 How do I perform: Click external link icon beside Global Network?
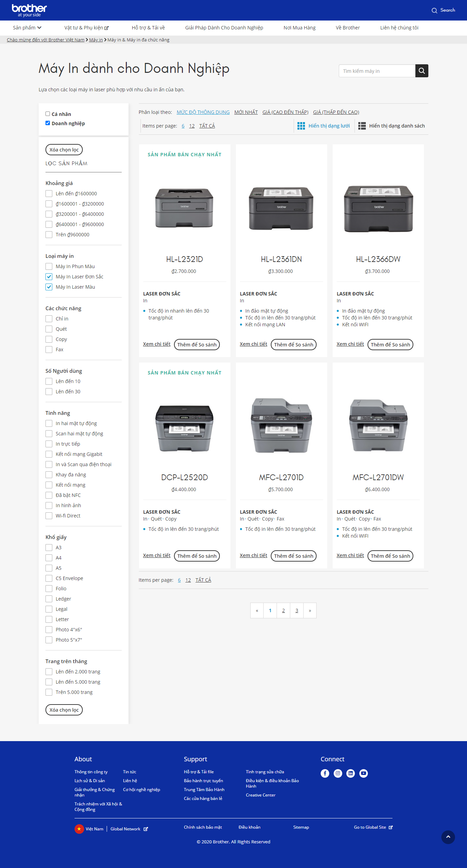[x=146, y=829]
